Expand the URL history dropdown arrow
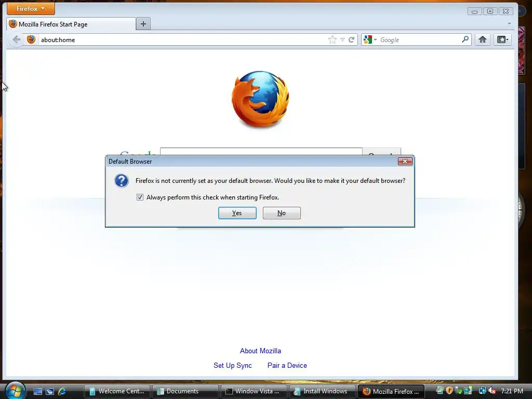This screenshot has height=399, width=532. pos(342,39)
